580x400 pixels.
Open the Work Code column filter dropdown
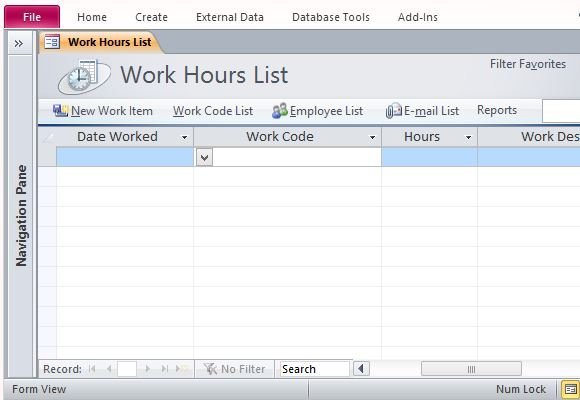(x=372, y=138)
